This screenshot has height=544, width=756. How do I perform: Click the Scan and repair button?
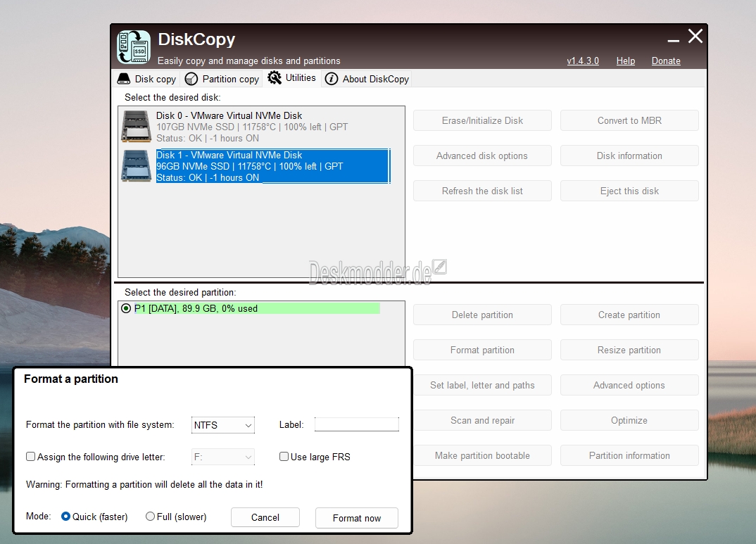coord(482,420)
